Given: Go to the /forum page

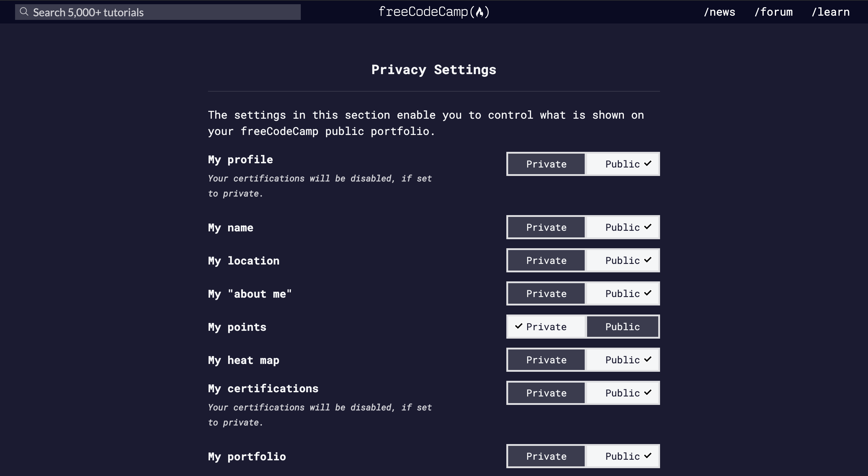Looking at the screenshot, I should pos(773,12).
